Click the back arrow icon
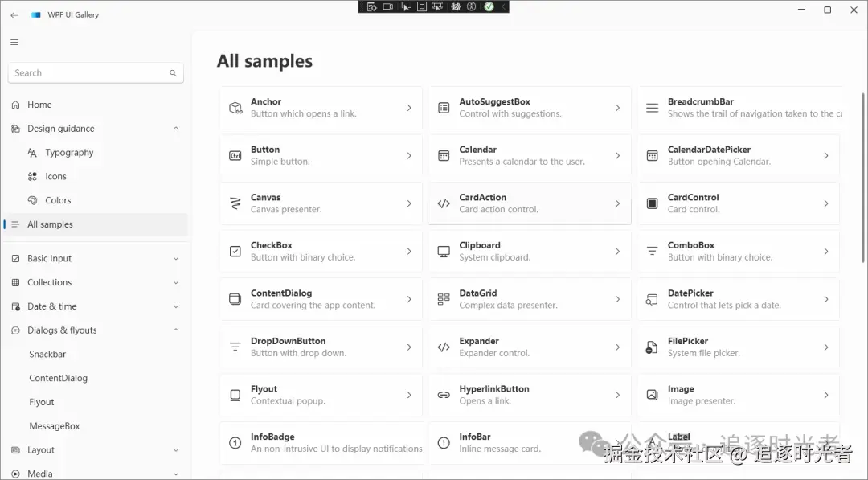The width and height of the screenshot is (868, 480). 14,15
